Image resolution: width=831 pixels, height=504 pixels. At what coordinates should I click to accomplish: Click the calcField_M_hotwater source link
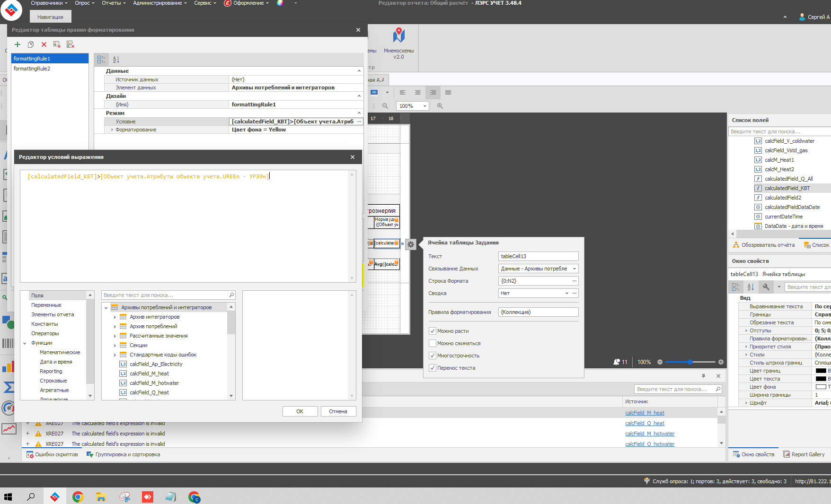(x=650, y=434)
